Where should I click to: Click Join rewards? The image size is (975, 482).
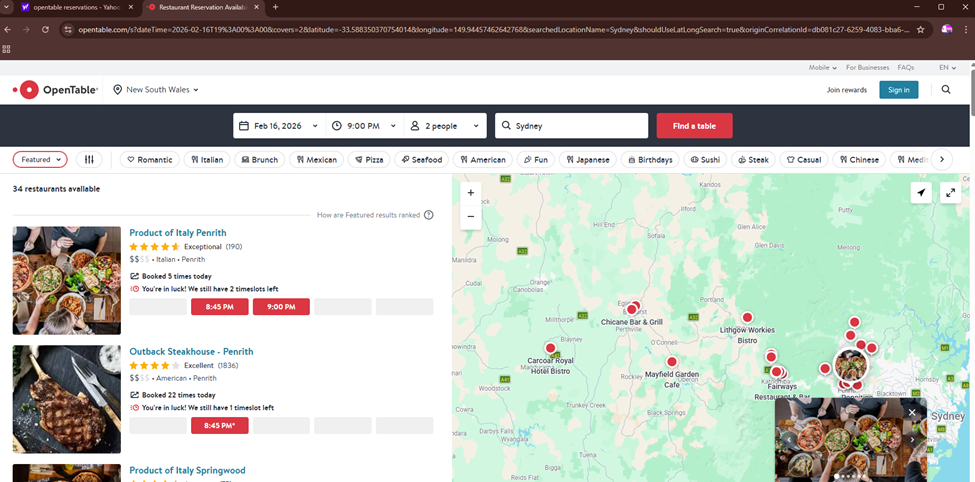pyautogui.click(x=846, y=90)
